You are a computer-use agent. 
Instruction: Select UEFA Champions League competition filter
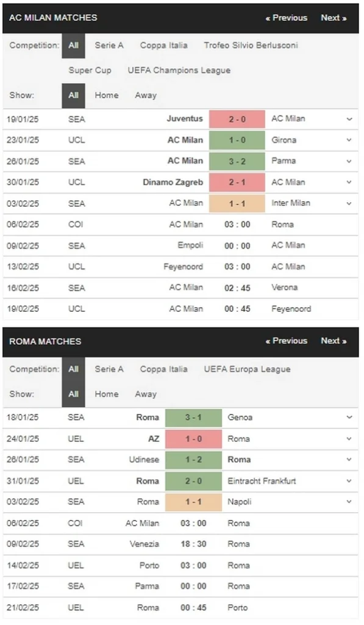(x=179, y=70)
